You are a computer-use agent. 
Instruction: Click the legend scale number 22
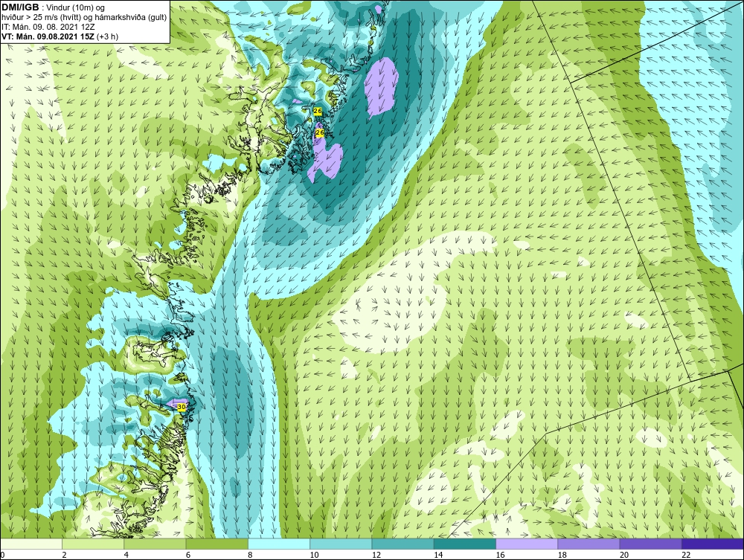click(686, 555)
